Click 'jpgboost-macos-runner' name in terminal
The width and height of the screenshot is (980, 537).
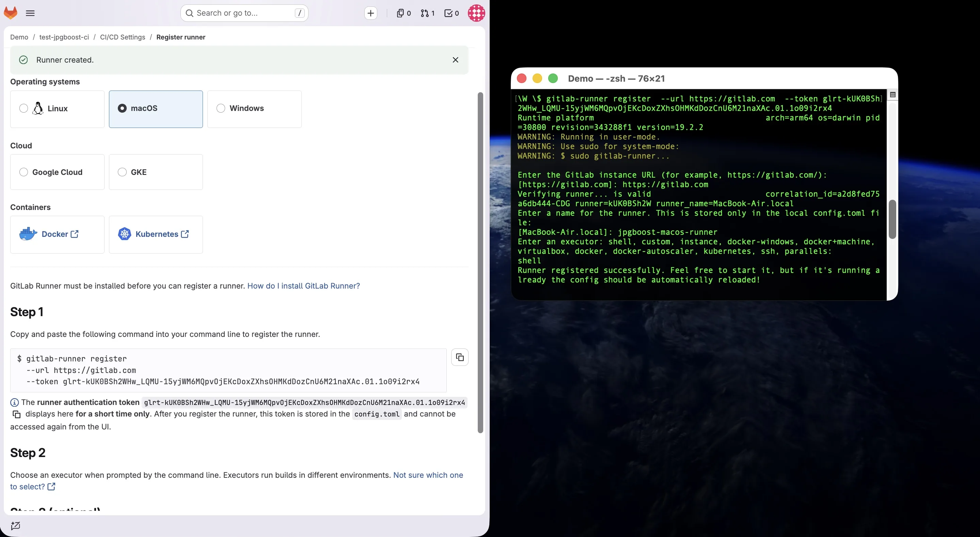[x=667, y=232]
